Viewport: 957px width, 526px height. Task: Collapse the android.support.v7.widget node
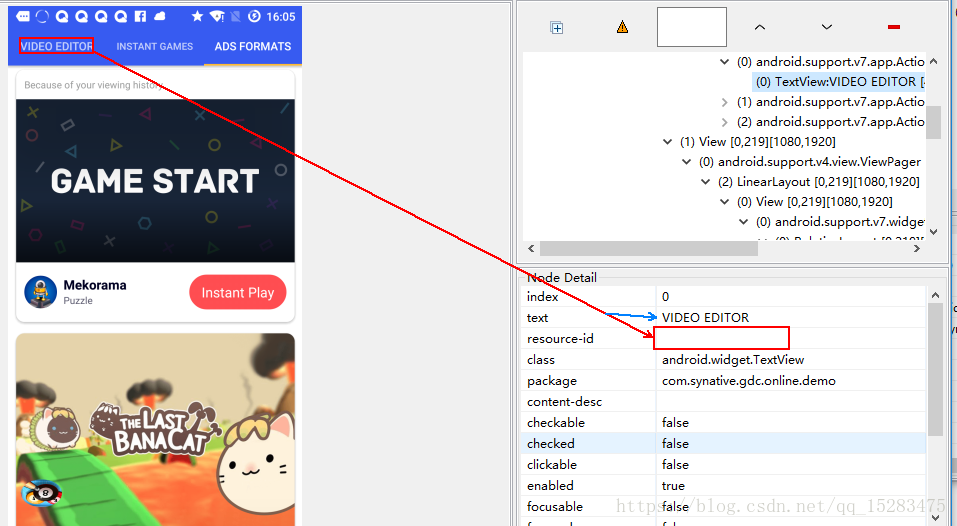743,222
